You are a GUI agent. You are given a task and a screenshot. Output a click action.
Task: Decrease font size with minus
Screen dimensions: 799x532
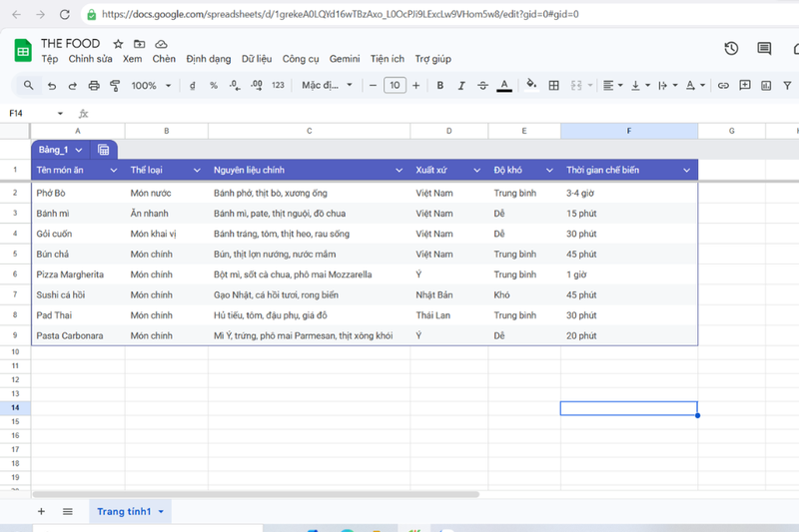coord(373,86)
